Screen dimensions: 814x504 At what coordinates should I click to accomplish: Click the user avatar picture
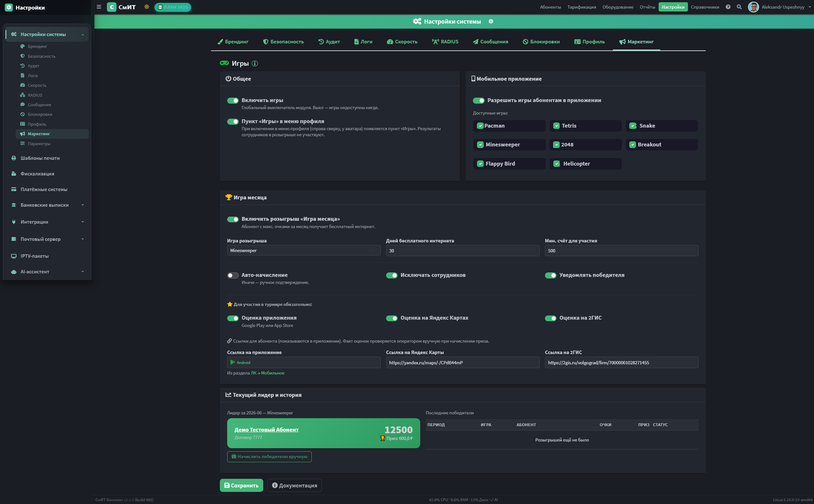tap(753, 7)
